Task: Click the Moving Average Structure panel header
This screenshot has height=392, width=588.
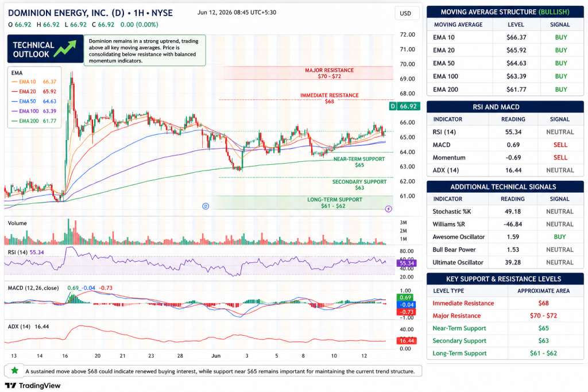Action: pos(505,12)
